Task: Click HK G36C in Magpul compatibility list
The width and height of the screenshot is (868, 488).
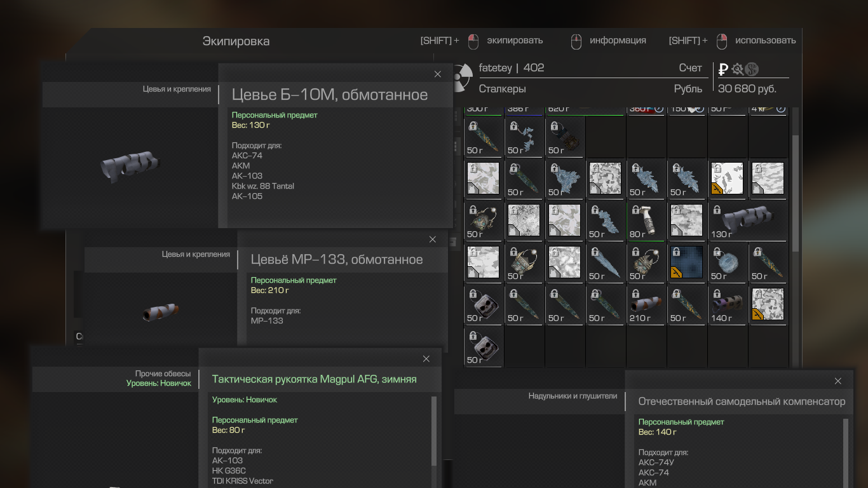Action: [229, 471]
